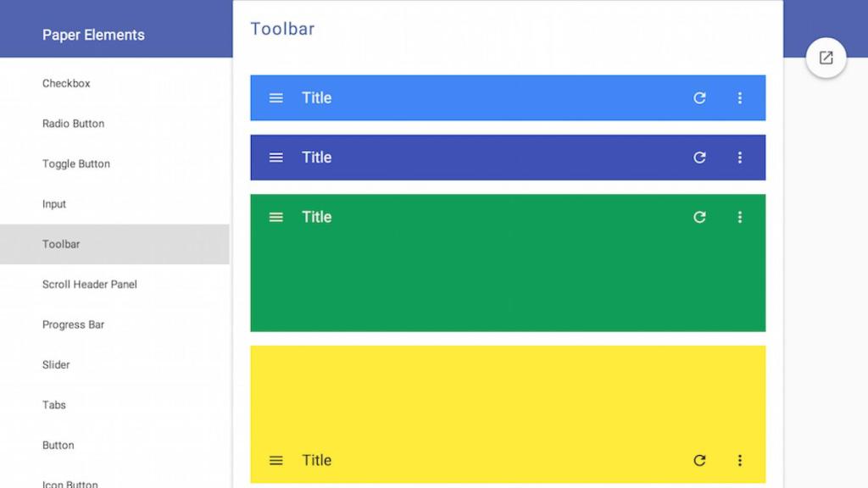Open the Checkbox element demo
This screenshot has height=488, width=868.
click(x=66, y=83)
